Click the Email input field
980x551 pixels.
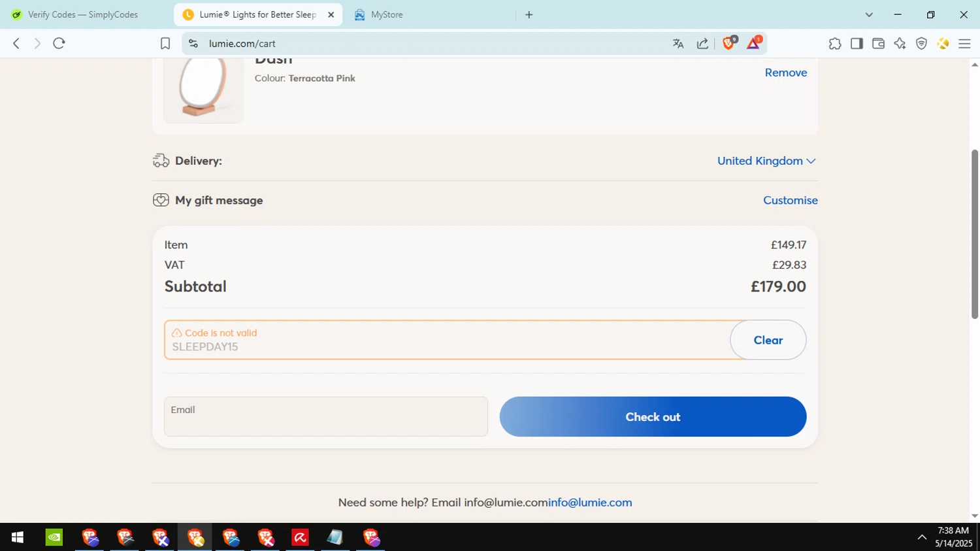click(326, 416)
